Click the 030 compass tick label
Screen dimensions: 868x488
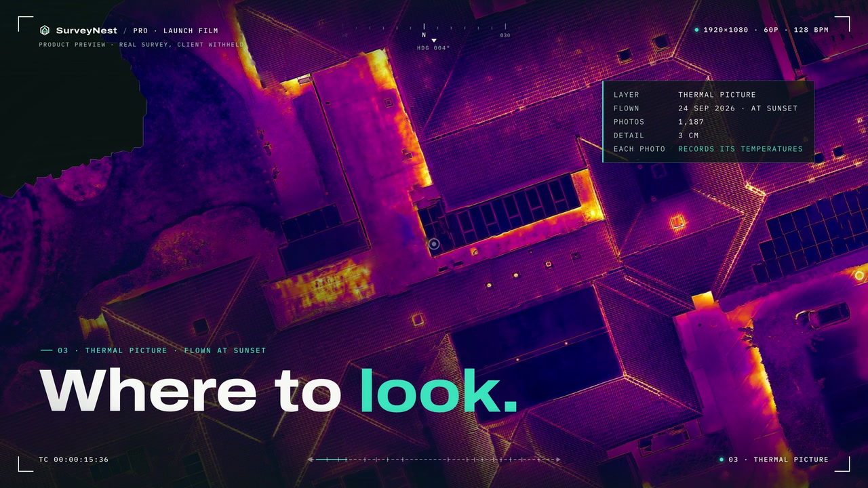505,35
